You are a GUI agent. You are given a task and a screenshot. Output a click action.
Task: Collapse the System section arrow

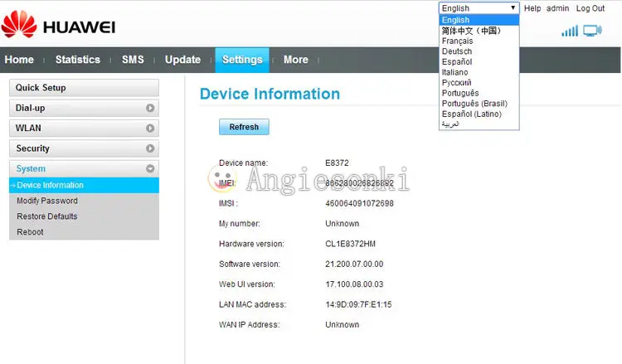click(150, 168)
